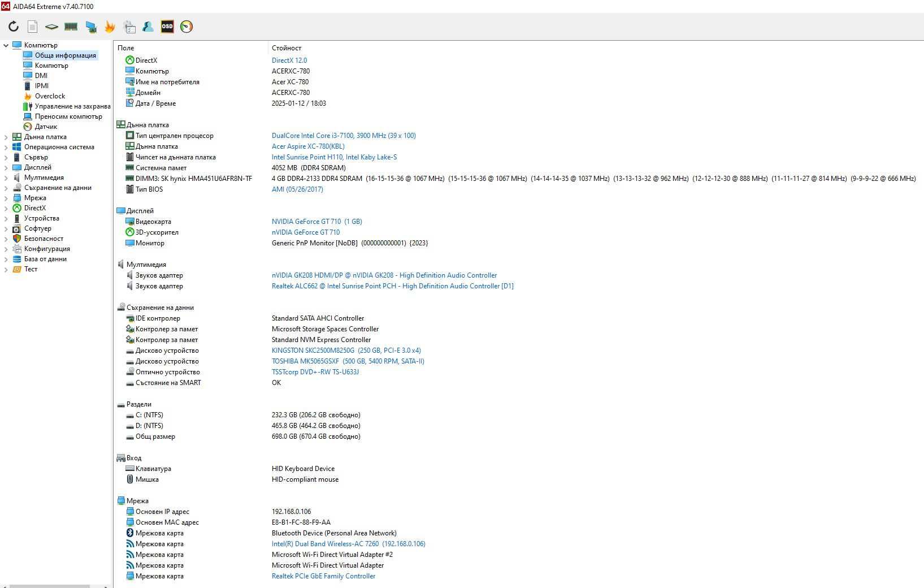
Task: Click the clock icon beside Дата / Време
Action: [x=129, y=103]
